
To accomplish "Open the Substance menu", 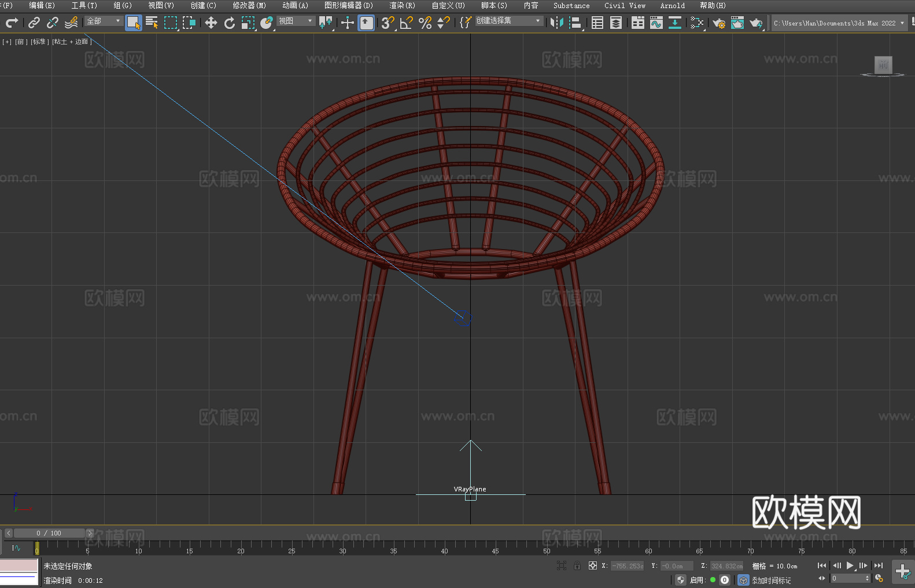I will tap(571, 5).
